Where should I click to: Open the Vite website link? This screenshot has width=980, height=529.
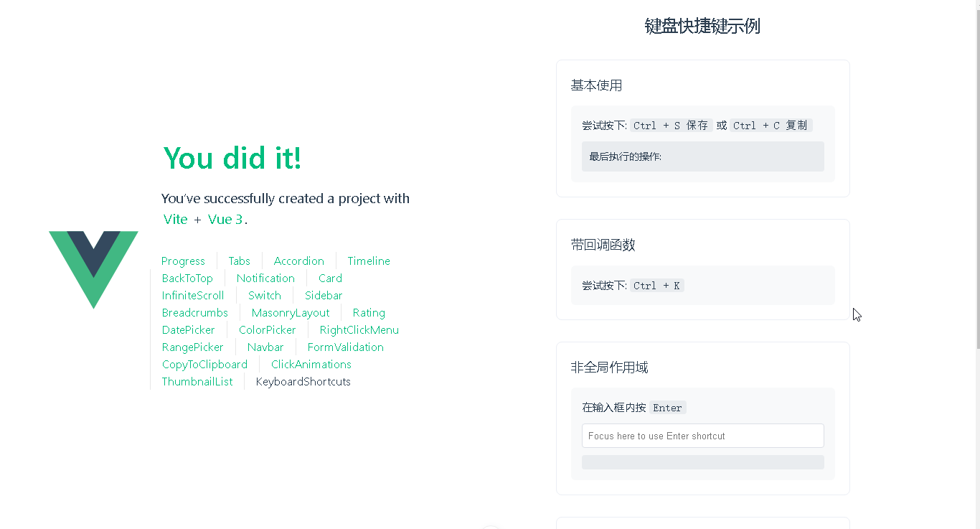(x=175, y=220)
